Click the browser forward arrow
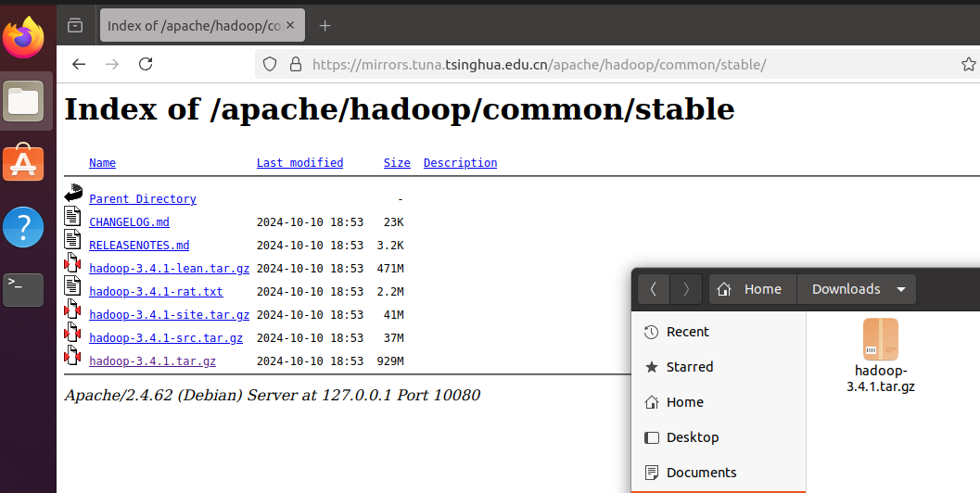The height and width of the screenshot is (493, 980). (x=112, y=64)
